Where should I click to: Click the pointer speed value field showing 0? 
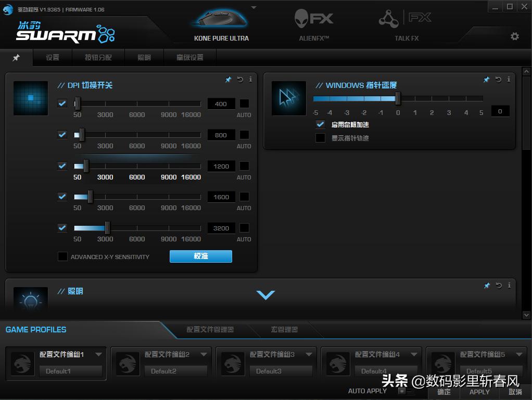[x=500, y=111]
